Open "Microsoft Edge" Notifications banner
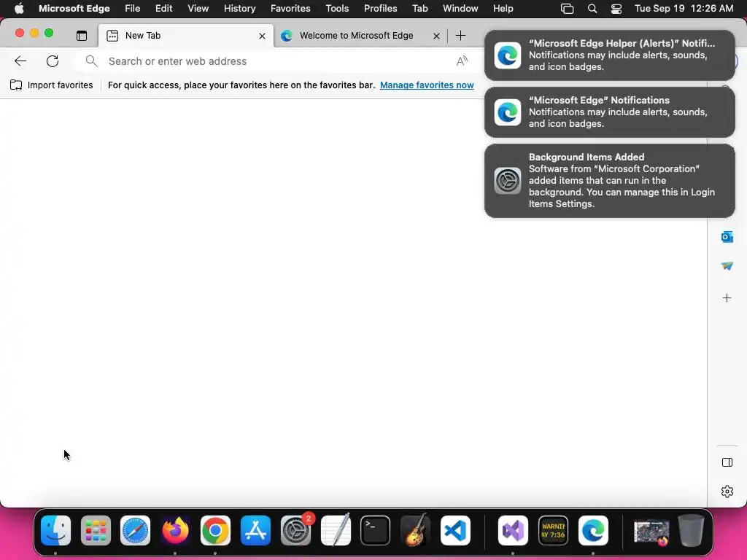747x560 pixels. (x=610, y=112)
